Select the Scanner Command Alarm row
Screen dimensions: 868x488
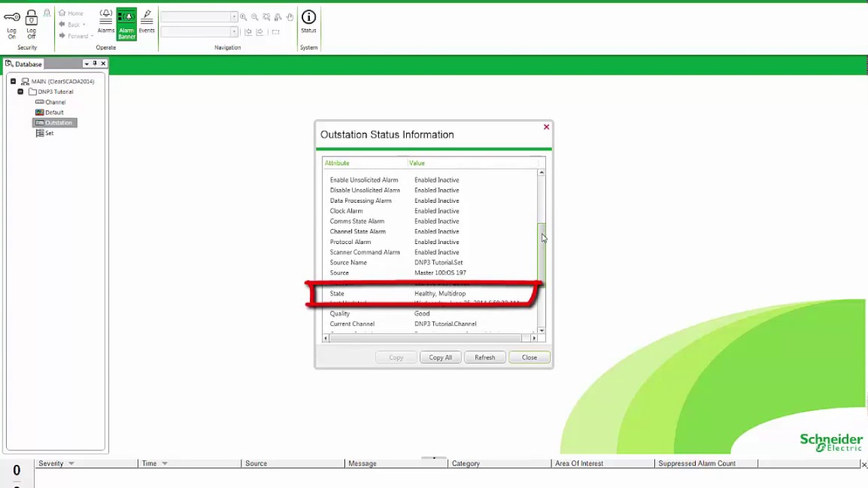430,252
